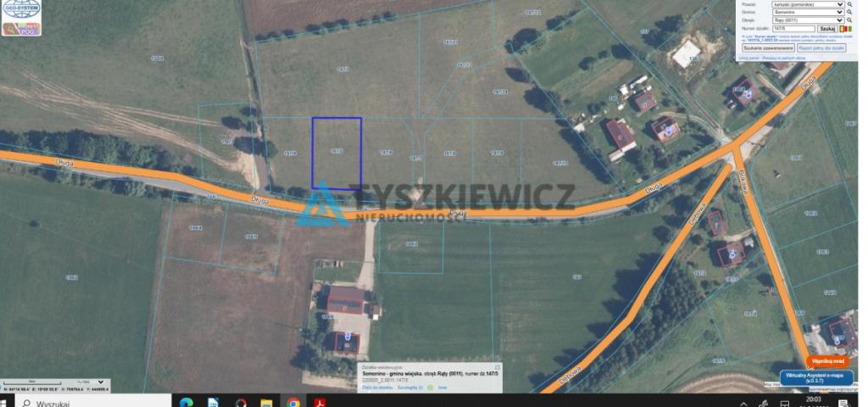Open File Explorer from taskbar

[x=266, y=403]
